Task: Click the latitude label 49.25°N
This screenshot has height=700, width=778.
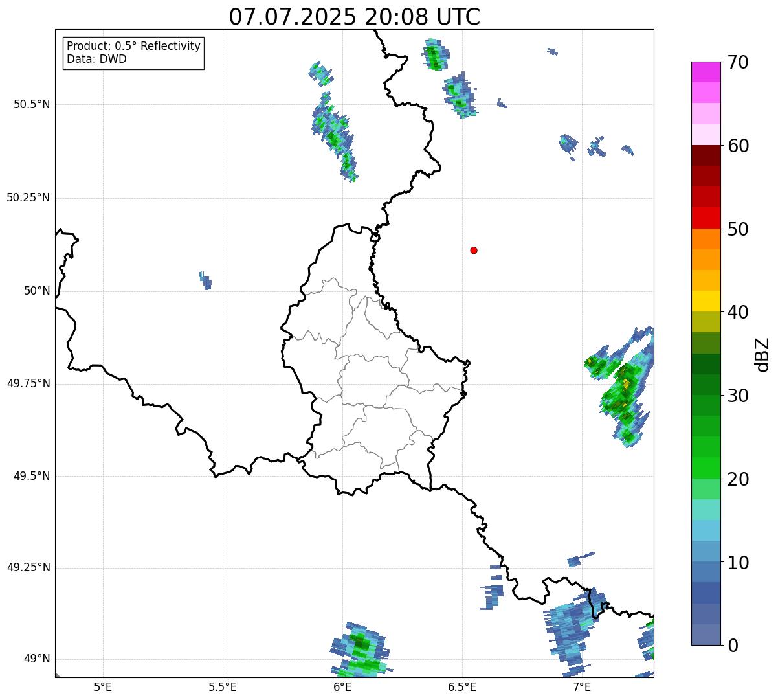Action: point(28,567)
